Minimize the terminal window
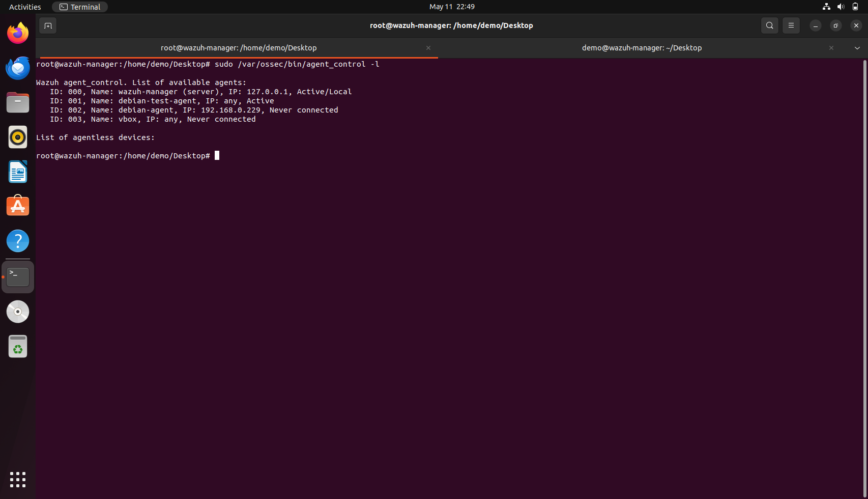 (816, 25)
